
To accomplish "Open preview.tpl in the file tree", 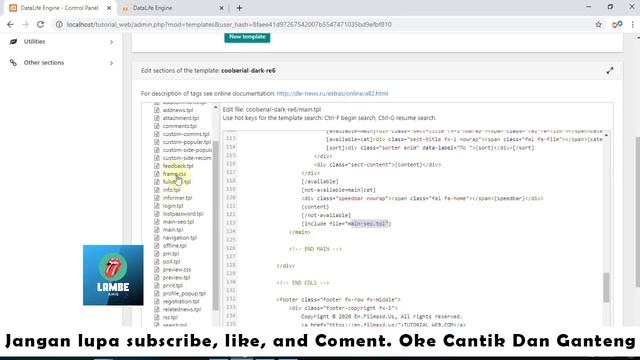I will click(176, 278).
